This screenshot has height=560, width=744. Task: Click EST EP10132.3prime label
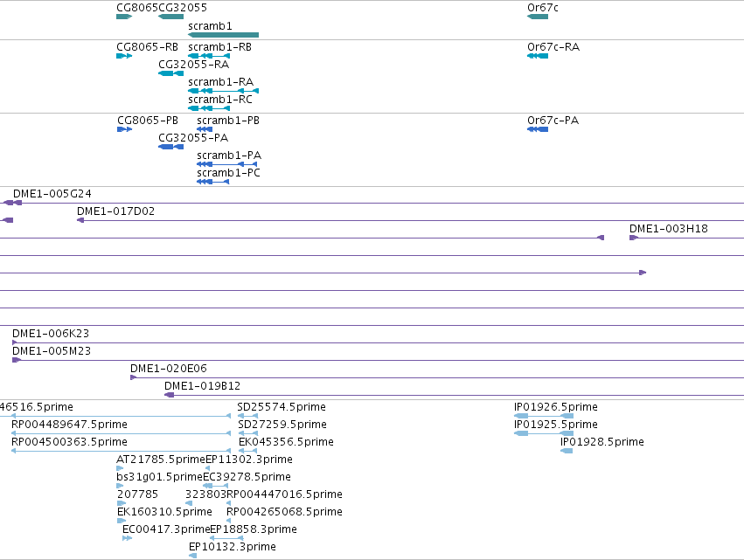pos(233,548)
